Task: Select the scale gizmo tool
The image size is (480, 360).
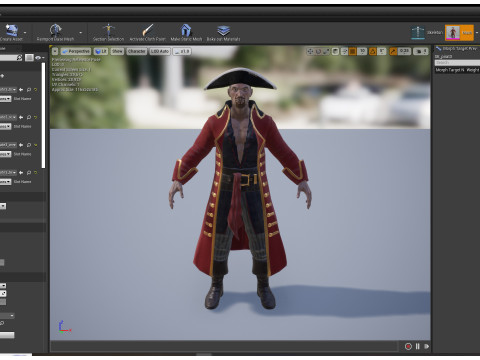Action: tap(326, 51)
